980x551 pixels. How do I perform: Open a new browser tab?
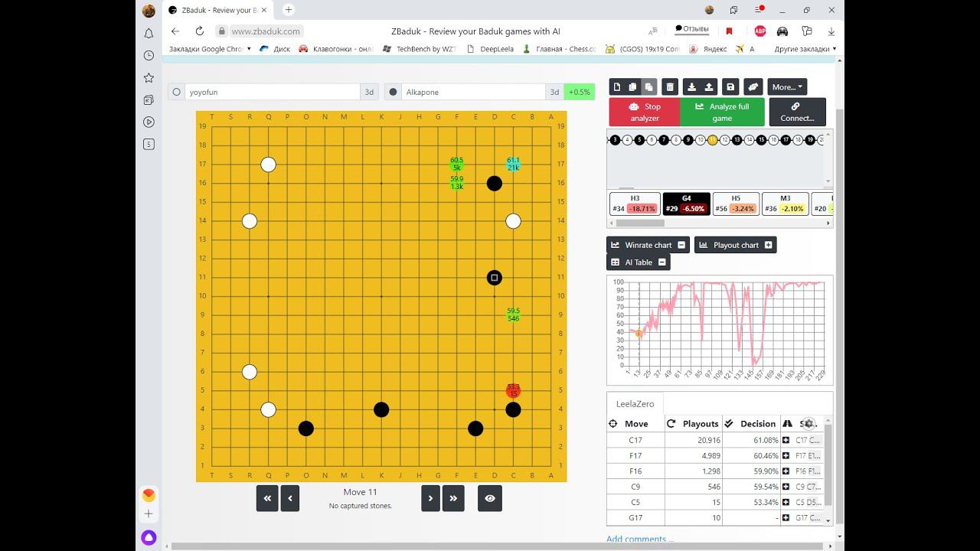[289, 10]
